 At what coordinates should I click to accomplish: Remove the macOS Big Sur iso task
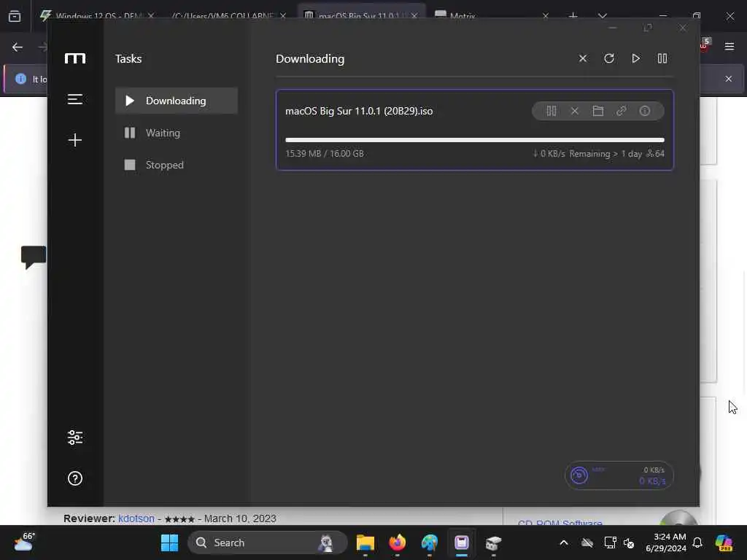575,111
